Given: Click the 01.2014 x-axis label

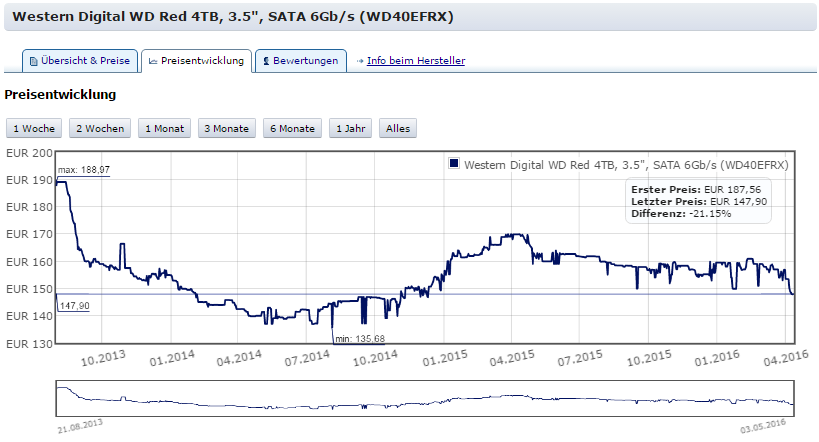Looking at the screenshot, I should coord(171,359).
